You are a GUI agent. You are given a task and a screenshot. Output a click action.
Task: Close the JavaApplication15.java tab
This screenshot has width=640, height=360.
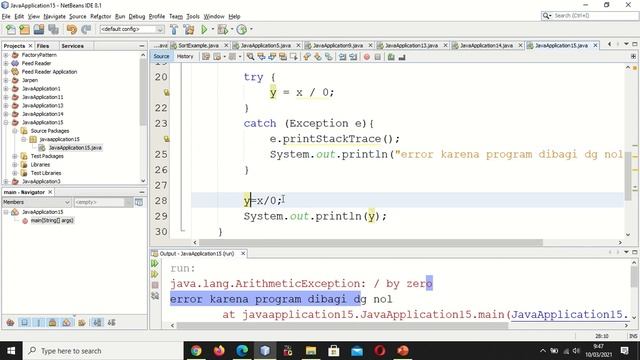pos(596,45)
